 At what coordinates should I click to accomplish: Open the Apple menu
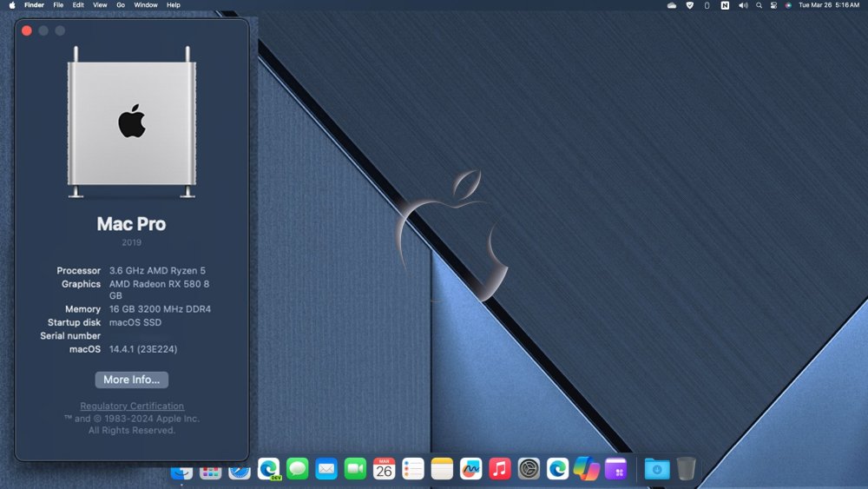click(x=11, y=5)
